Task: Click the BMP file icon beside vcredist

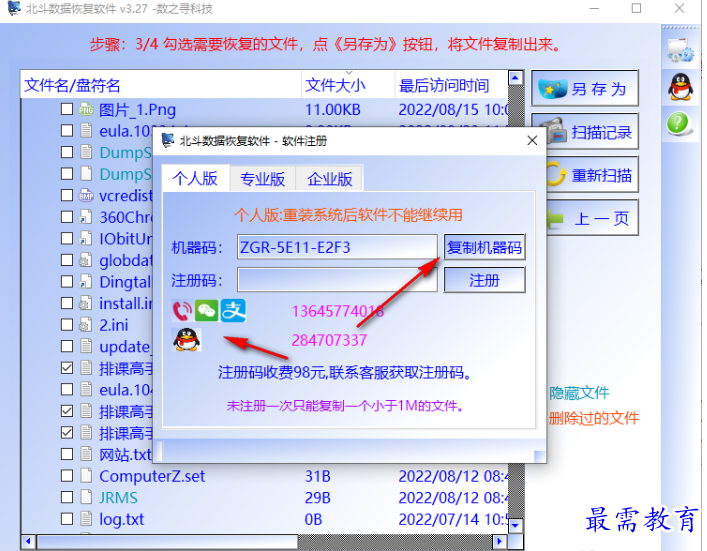Action: click(86, 195)
